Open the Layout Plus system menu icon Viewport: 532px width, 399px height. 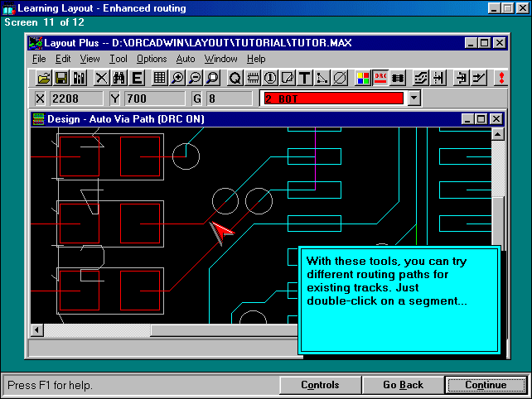coord(35,43)
